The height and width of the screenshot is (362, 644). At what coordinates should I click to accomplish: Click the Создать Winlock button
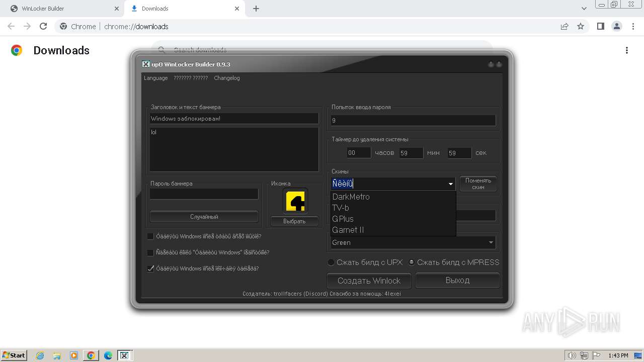(x=369, y=281)
